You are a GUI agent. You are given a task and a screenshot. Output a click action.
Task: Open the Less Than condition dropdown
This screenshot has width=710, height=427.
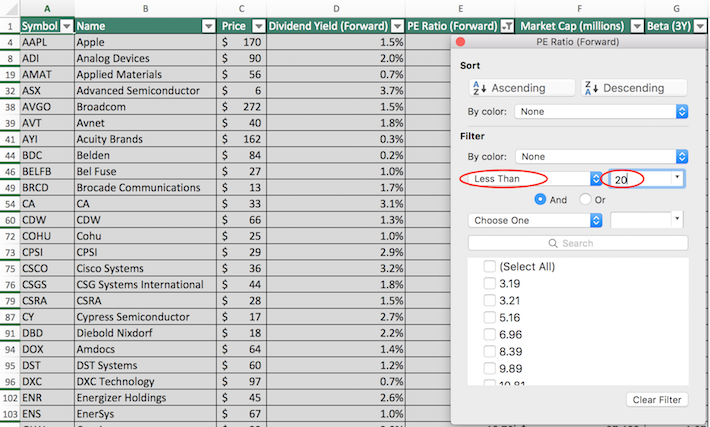596,179
